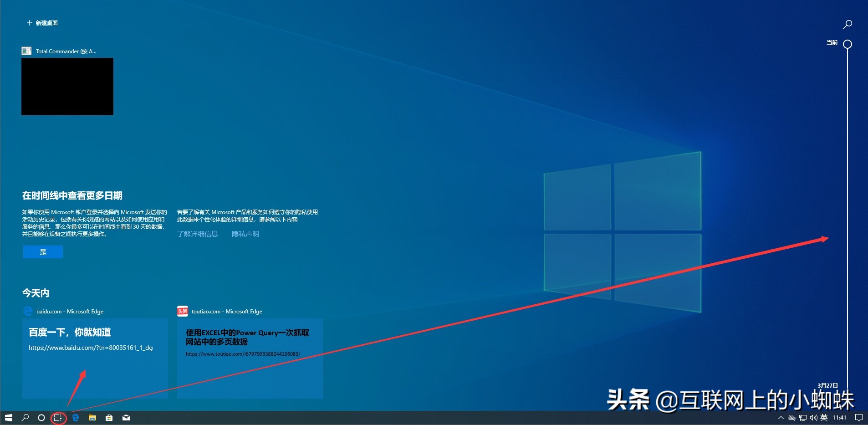The width and height of the screenshot is (868, 425).
Task: Open Microsoft Edge from the taskbar
Action: pos(75,418)
